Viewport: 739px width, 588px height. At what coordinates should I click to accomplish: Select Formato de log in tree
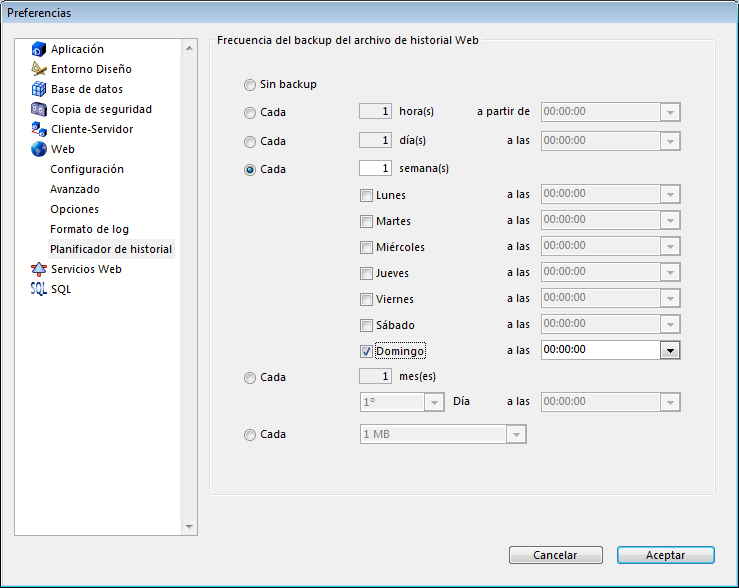tap(89, 229)
